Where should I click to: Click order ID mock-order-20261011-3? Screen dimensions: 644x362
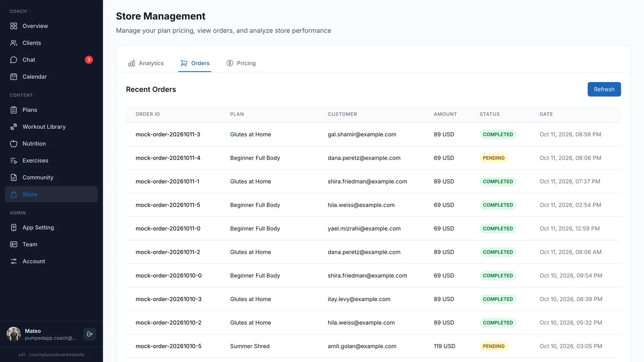(168, 135)
